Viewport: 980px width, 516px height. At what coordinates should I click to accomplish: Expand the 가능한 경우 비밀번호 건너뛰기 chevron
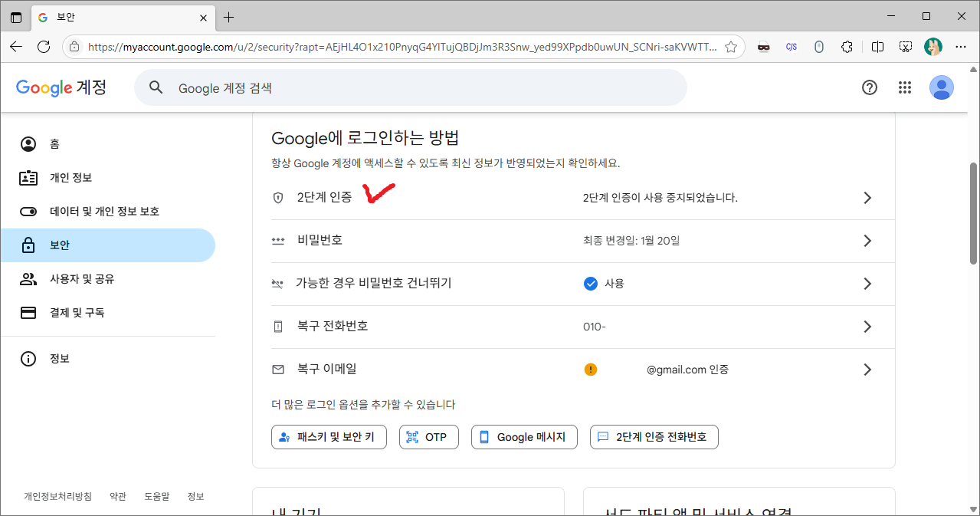click(x=867, y=284)
